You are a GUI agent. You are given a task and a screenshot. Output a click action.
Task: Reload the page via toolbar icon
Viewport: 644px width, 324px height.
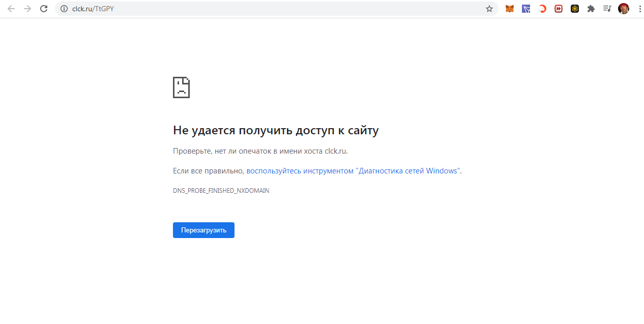click(44, 9)
